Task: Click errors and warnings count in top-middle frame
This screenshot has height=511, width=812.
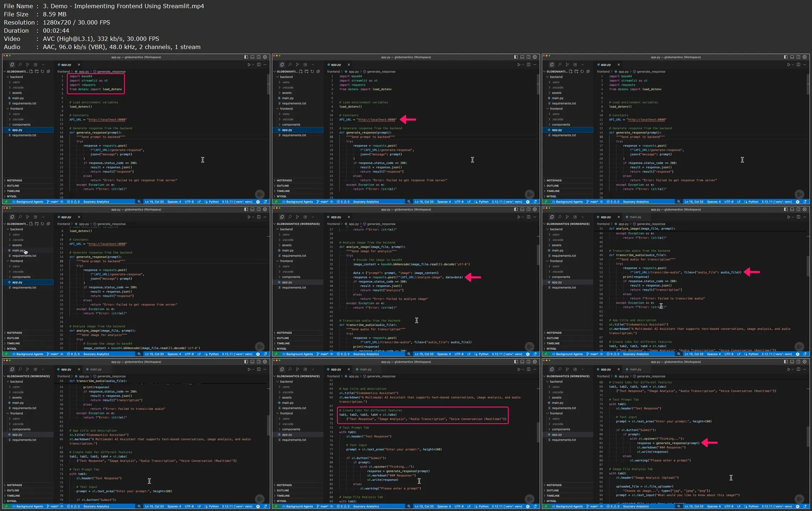Action: (343, 202)
